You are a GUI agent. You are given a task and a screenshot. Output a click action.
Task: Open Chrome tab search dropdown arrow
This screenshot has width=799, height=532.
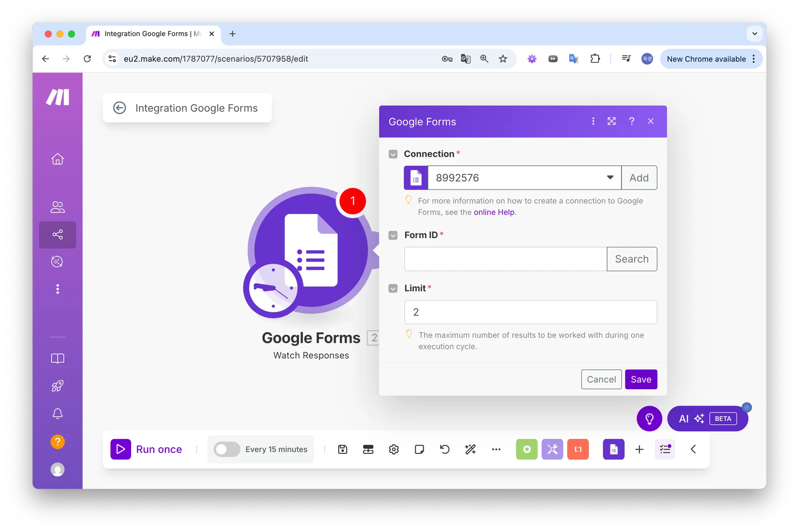point(755,34)
